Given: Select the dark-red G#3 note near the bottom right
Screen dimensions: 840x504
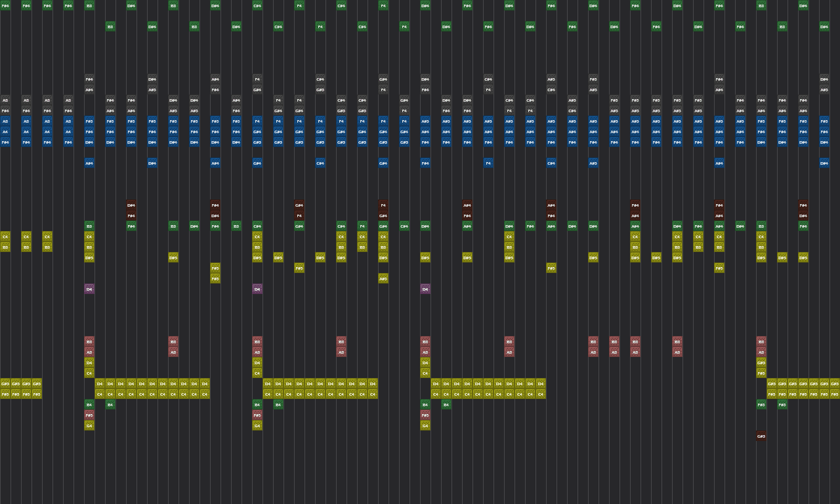Looking at the screenshot, I should pyautogui.click(x=761, y=436).
